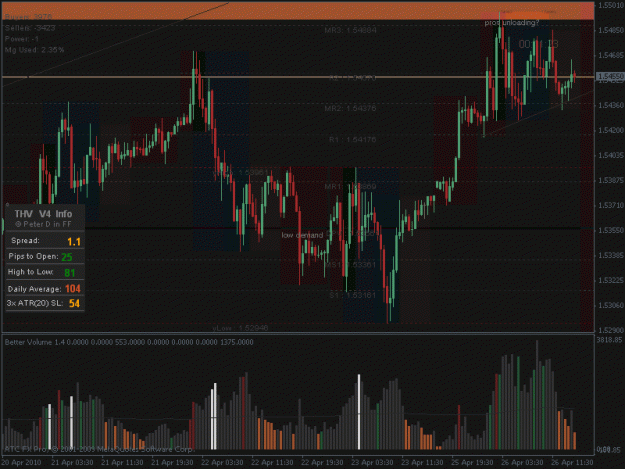Click the 'yLow: 1.52946' label
This screenshot has height=469, width=625.
click(240, 328)
